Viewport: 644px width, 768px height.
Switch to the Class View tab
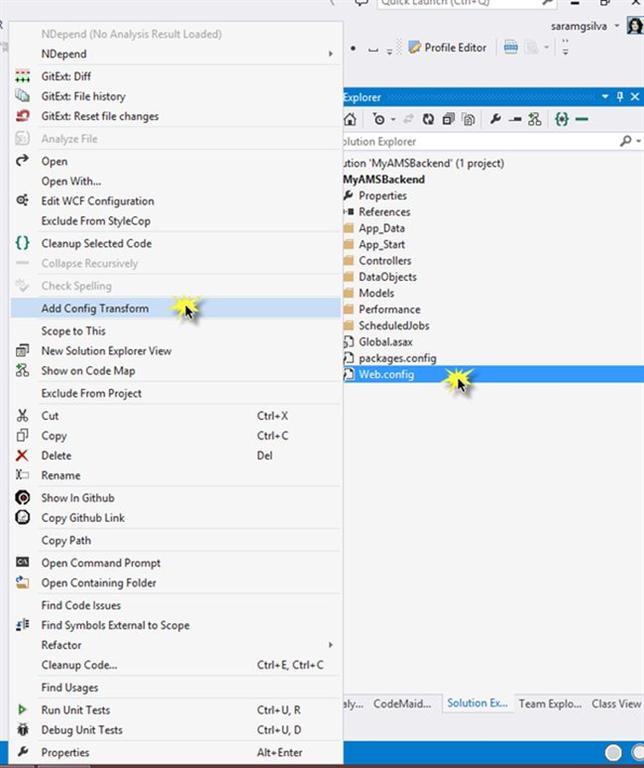(x=616, y=704)
